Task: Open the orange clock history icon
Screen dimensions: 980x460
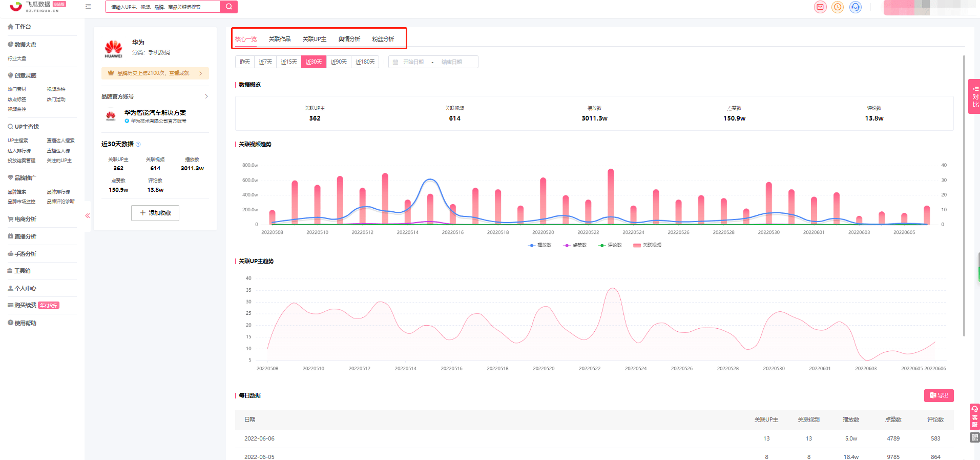Action: pyautogui.click(x=838, y=7)
